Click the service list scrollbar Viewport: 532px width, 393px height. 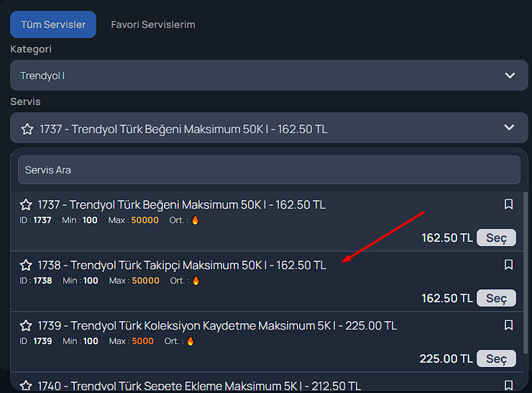[526, 274]
